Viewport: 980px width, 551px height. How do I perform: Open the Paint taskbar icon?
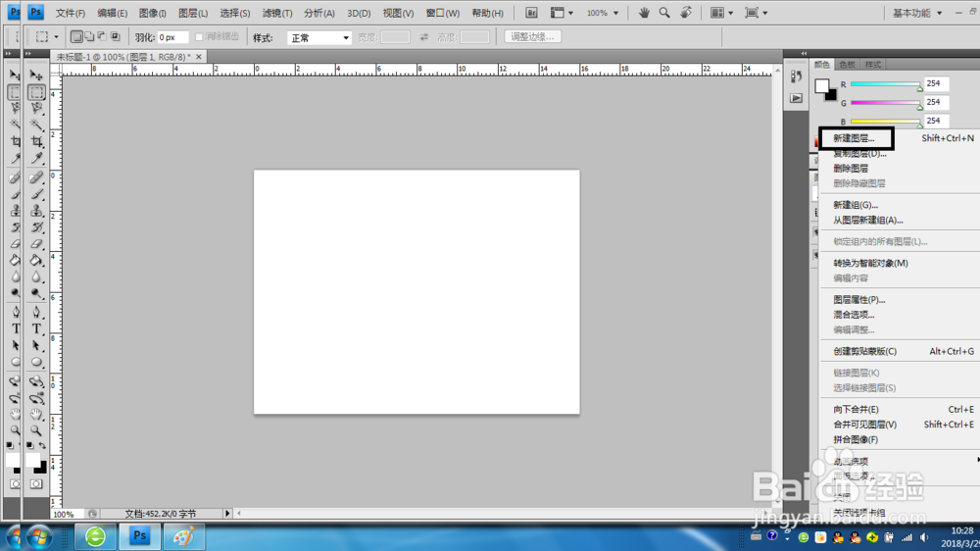[x=184, y=536]
